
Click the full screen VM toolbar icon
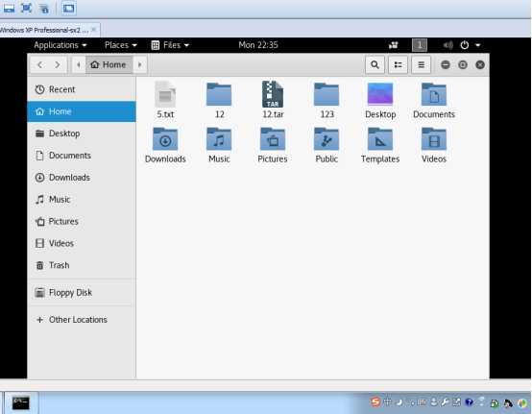coord(26,8)
